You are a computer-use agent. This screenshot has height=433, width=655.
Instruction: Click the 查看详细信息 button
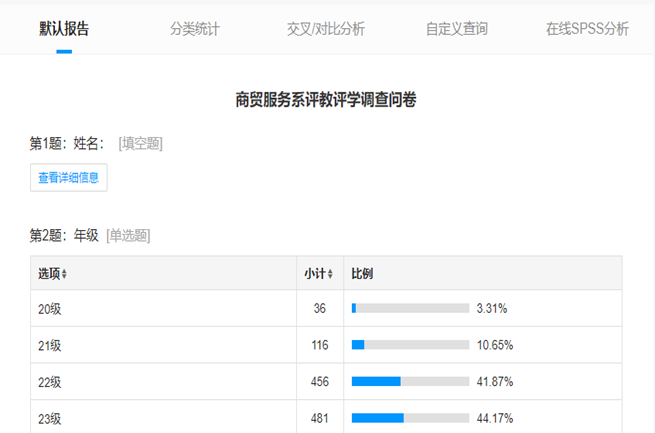point(69,177)
